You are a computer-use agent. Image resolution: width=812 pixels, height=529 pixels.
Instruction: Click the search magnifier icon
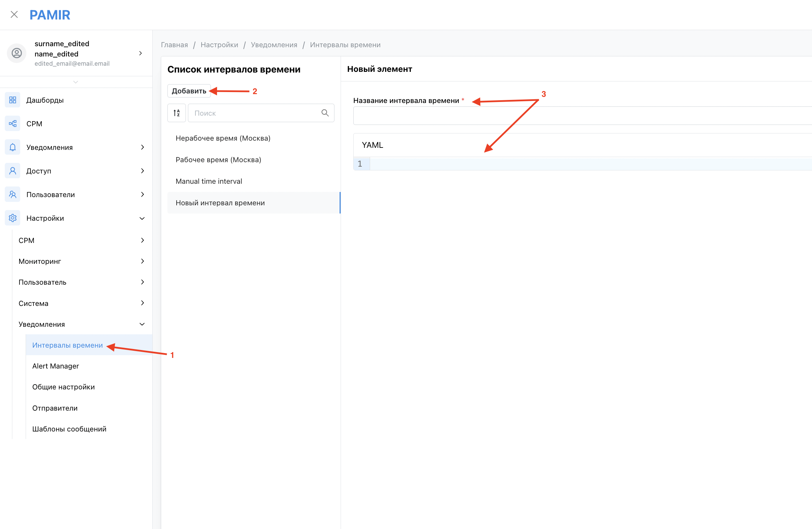(x=325, y=113)
